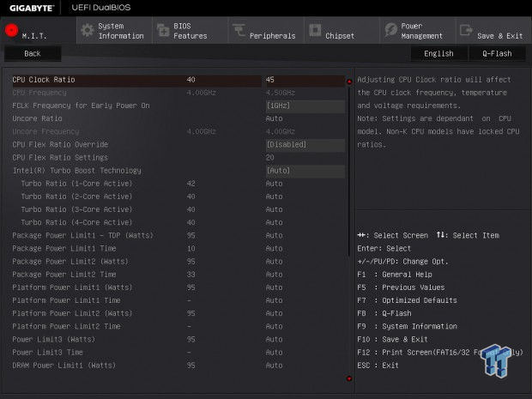Select CPU Flex Ratio Settings value 20
This screenshot has width=532, height=399.
[x=270, y=158]
